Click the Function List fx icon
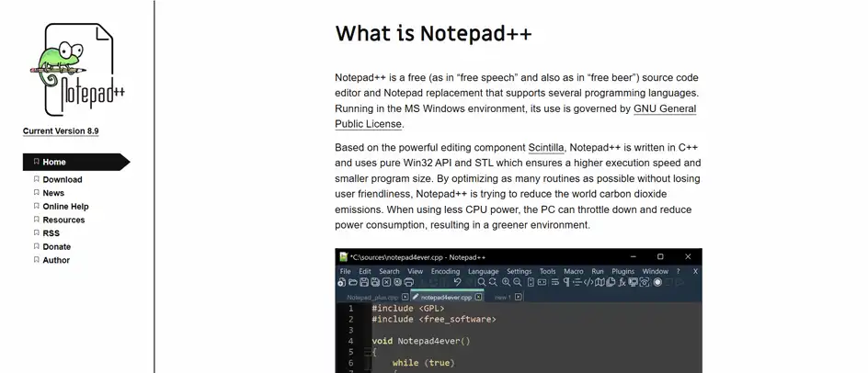The image size is (868, 373). coord(622,282)
